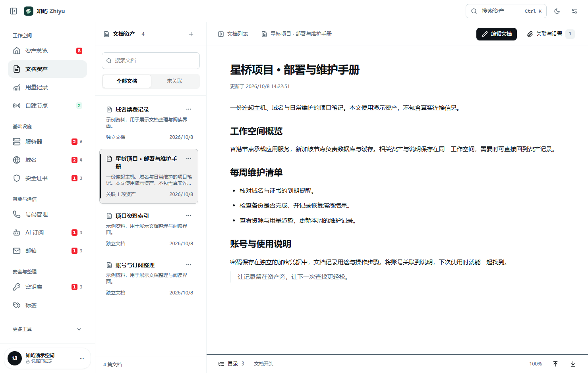Open 域名 section in sidebar
Screen dimensions: 588x373
tap(48, 160)
